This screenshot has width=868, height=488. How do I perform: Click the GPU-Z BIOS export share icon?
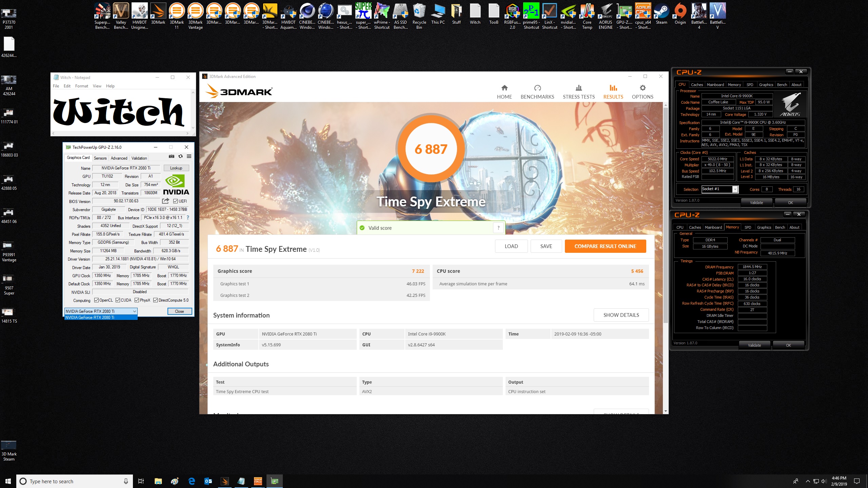[165, 201]
